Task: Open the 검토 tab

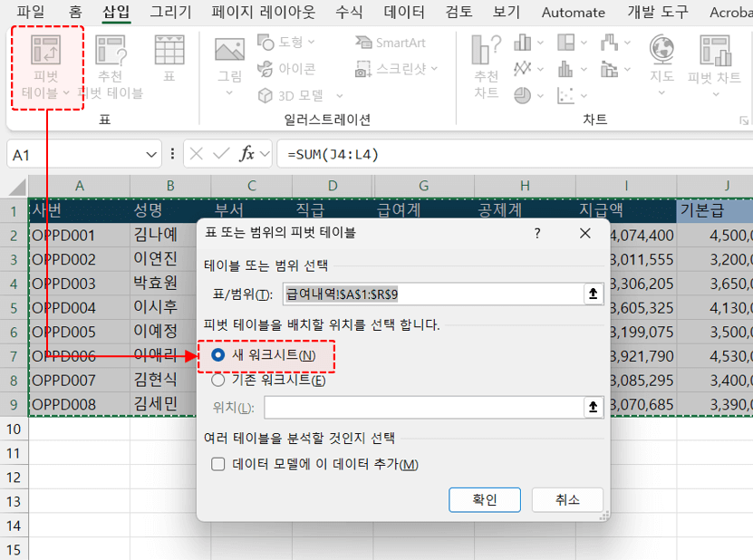Action: (x=459, y=12)
